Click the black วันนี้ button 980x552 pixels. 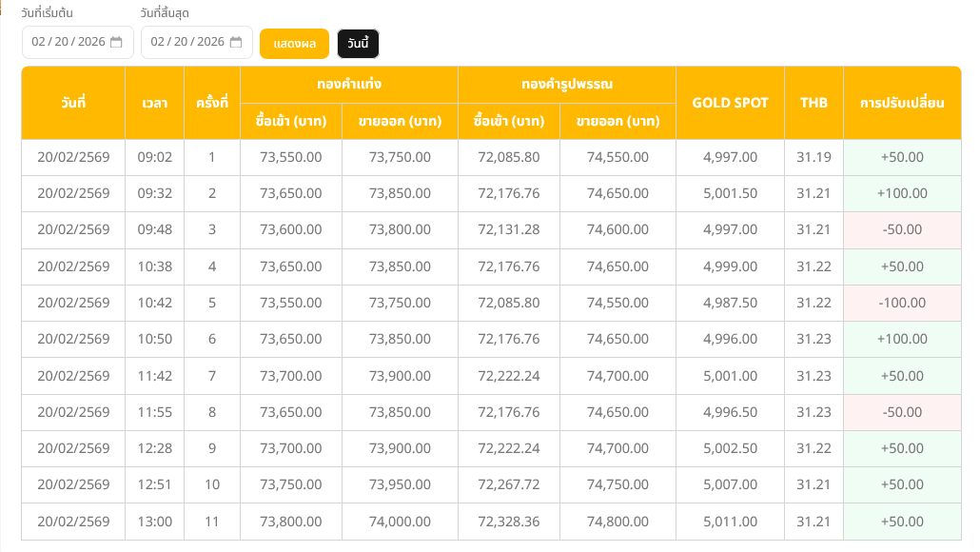(x=358, y=44)
